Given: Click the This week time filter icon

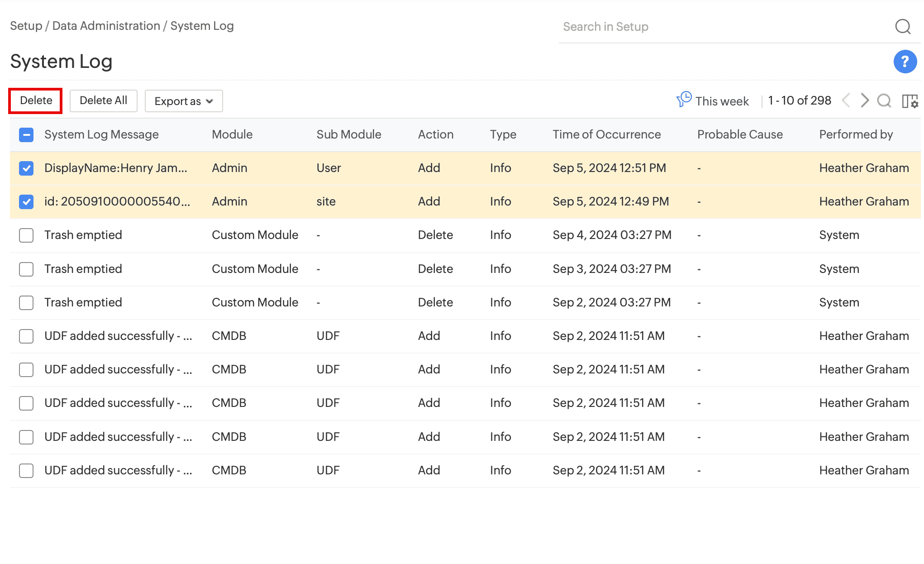Looking at the screenshot, I should (x=684, y=100).
